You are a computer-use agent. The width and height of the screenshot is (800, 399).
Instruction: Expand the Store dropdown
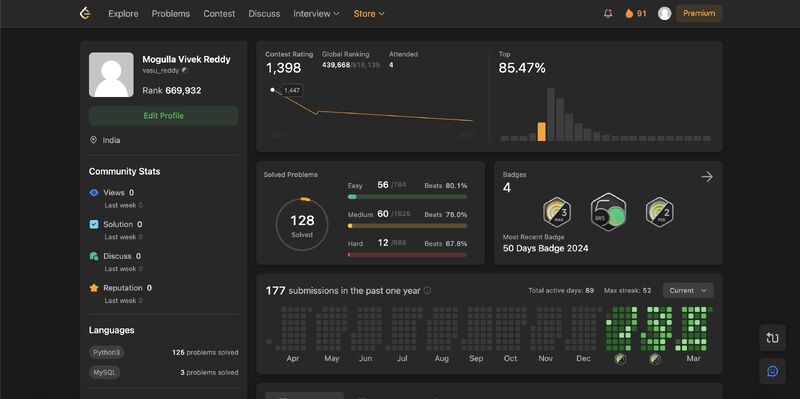(x=369, y=14)
